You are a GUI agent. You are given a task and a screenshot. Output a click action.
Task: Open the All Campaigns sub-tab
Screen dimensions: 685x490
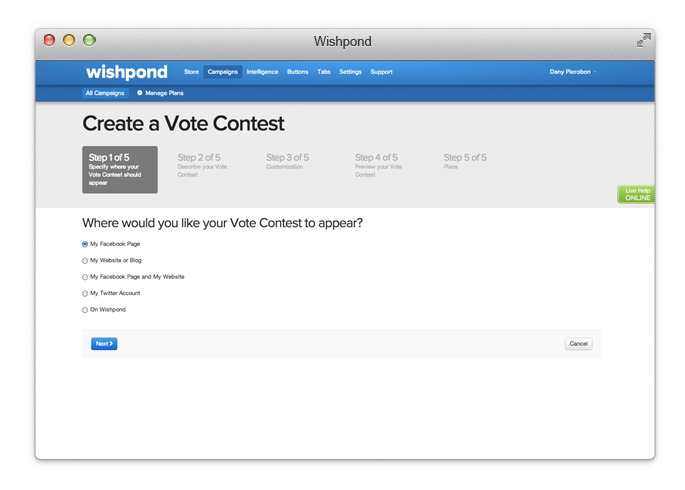coord(105,93)
